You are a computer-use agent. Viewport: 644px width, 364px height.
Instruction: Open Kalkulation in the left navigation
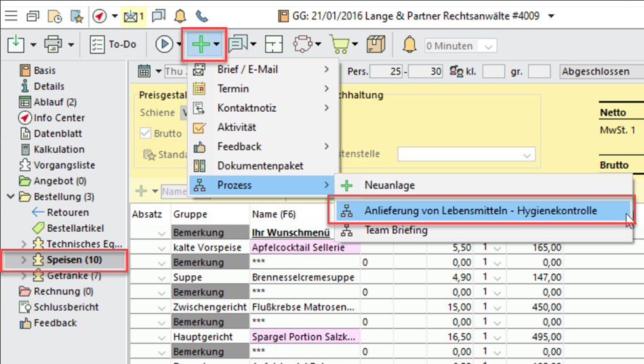pyautogui.click(x=59, y=149)
